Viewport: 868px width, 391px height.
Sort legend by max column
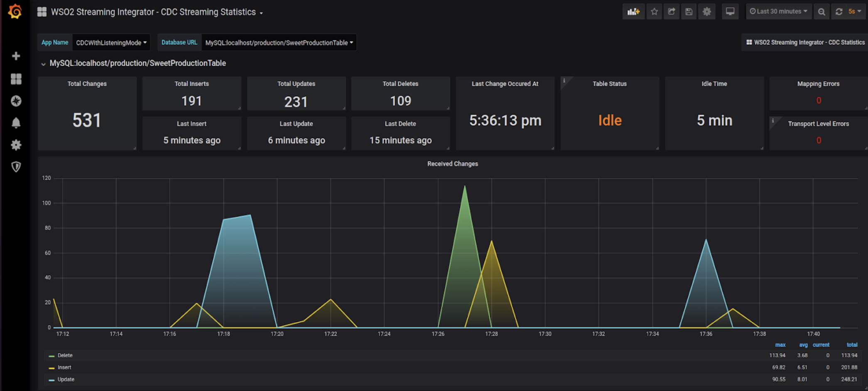780,345
